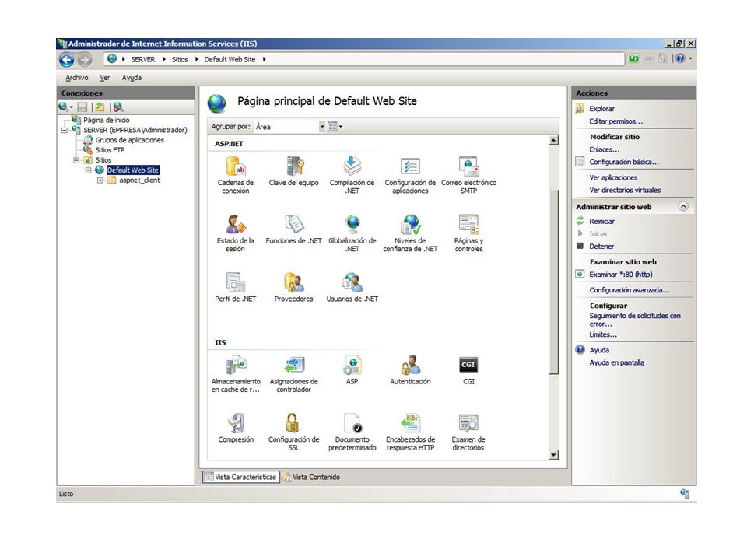The height and width of the screenshot is (560, 747).
Task: Collapse Administrar sitio web section
Action: click(x=683, y=207)
